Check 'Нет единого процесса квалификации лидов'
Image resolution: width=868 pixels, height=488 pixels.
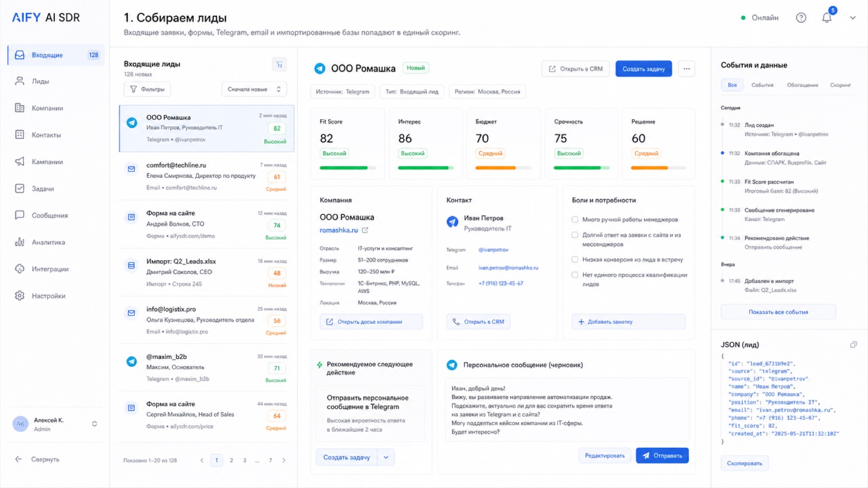coord(575,275)
